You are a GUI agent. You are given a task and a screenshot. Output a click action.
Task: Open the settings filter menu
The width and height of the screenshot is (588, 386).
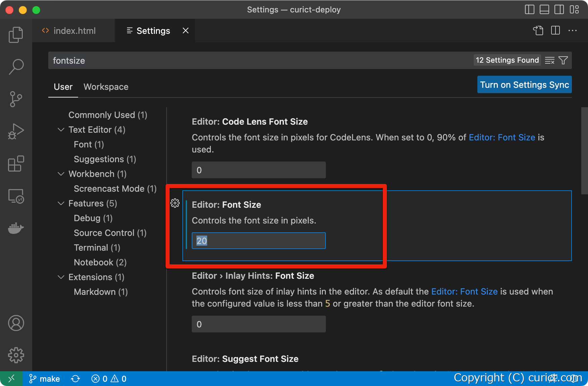(564, 60)
